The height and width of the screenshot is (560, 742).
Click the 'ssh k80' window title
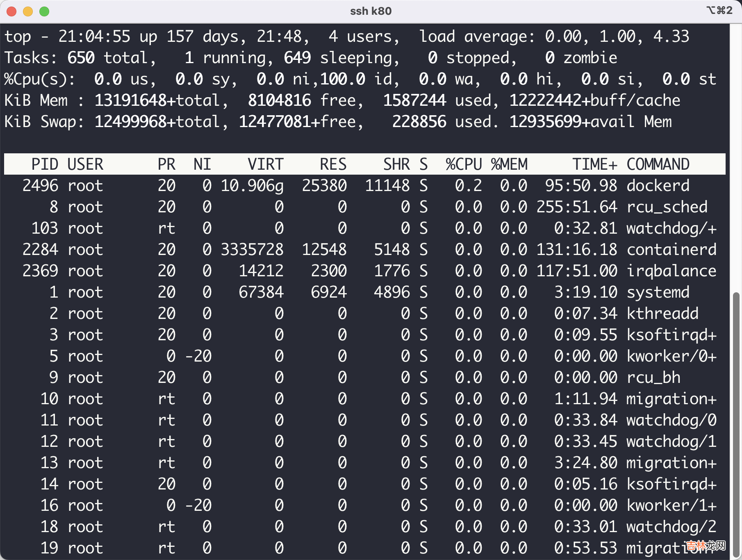coord(371,11)
